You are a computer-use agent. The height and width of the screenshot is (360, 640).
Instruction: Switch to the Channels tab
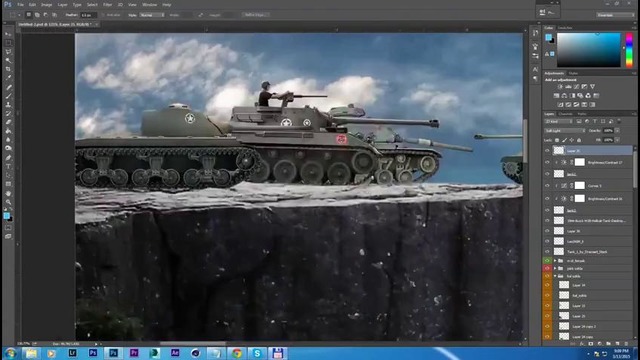click(565, 114)
